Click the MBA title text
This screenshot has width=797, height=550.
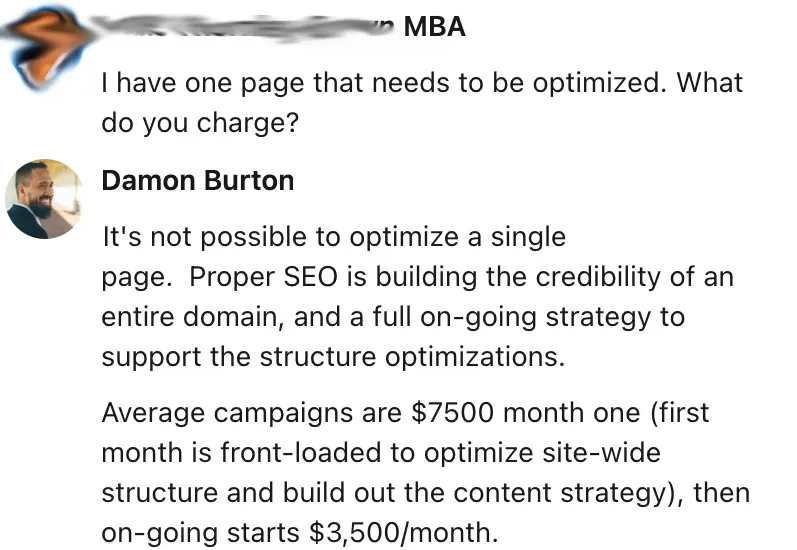pyautogui.click(x=435, y=27)
